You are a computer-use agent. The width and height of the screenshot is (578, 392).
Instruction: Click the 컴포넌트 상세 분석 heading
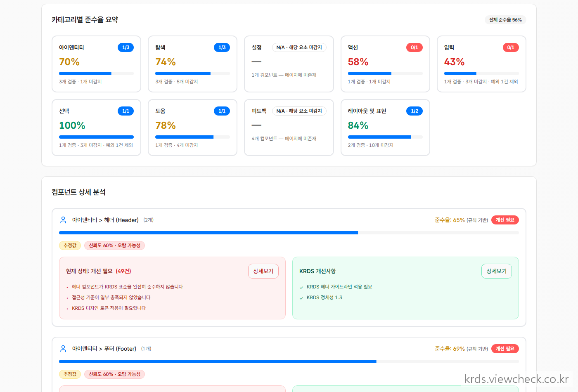click(78, 192)
